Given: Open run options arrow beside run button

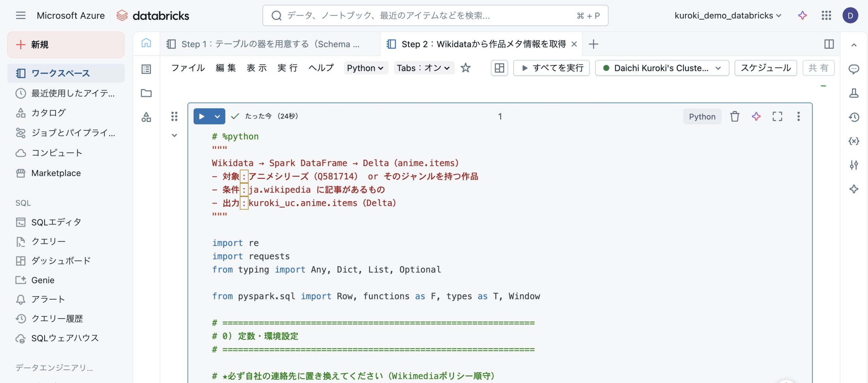Looking at the screenshot, I should pyautogui.click(x=217, y=116).
